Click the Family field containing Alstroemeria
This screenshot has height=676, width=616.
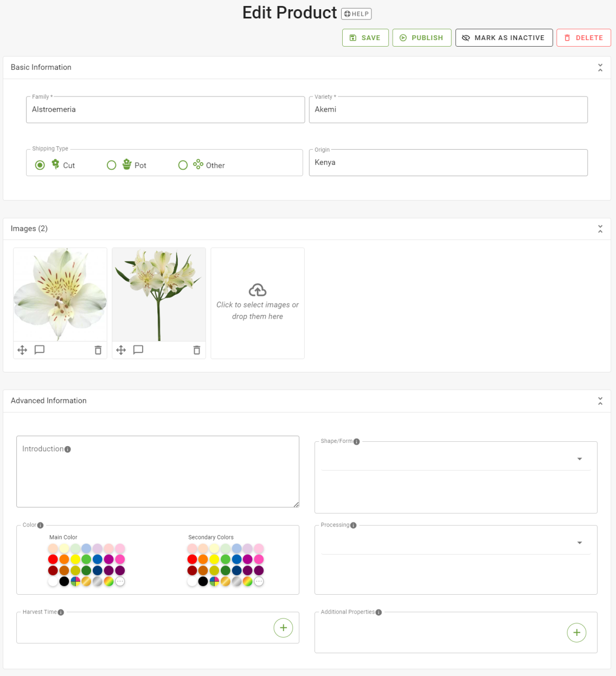pos(165,110)
